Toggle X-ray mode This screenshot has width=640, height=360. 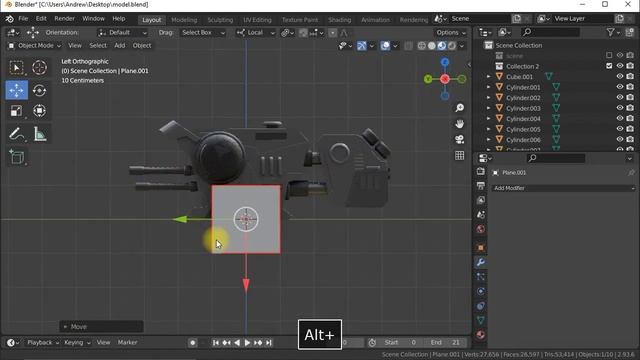click(x=409, y=46)
